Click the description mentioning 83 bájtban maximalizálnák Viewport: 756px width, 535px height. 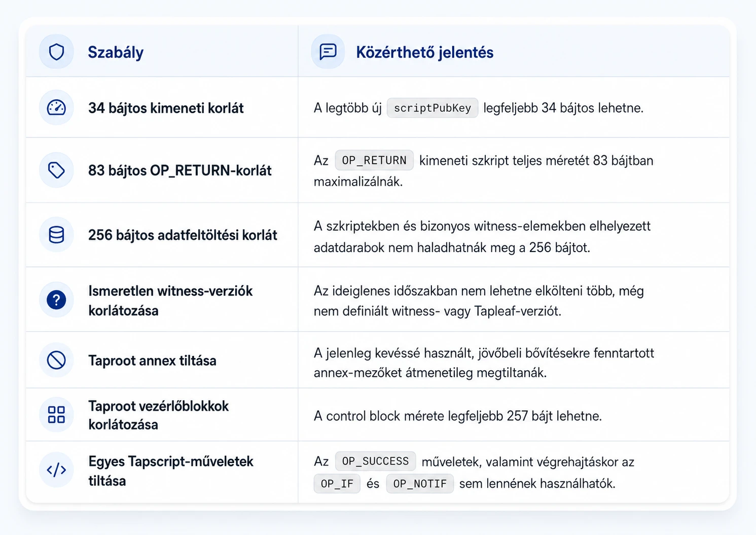(484, 171)
